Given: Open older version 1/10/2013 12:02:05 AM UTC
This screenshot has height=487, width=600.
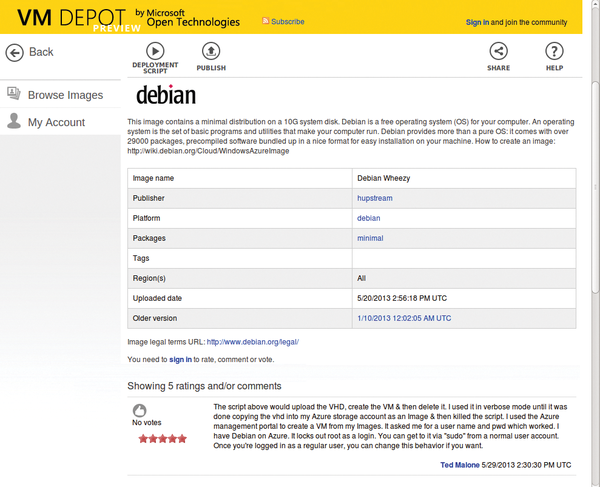Looking at the screenshot, I should pos(404,318).
